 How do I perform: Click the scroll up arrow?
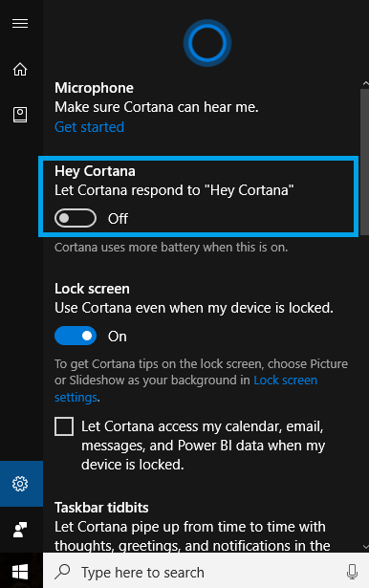[x=365, y=83]
